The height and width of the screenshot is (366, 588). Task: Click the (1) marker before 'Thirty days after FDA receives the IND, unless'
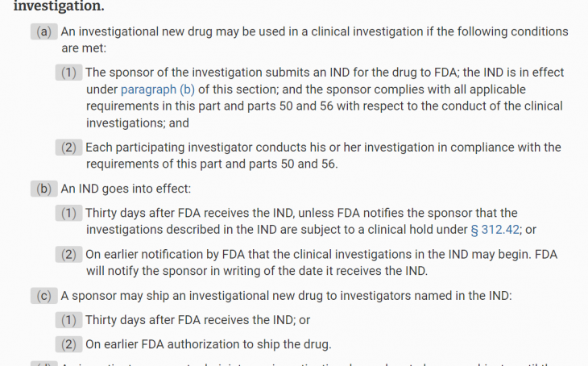point(68,213)
